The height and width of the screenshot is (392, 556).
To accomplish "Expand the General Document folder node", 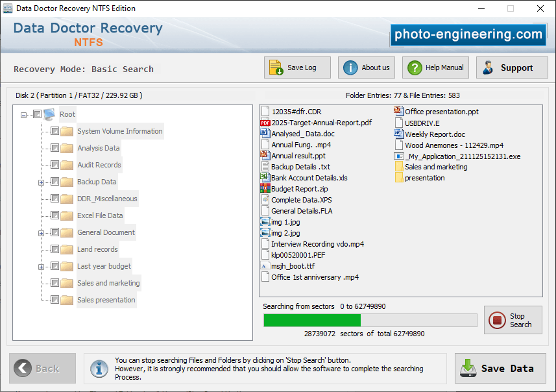I will (x=41, y=233).
